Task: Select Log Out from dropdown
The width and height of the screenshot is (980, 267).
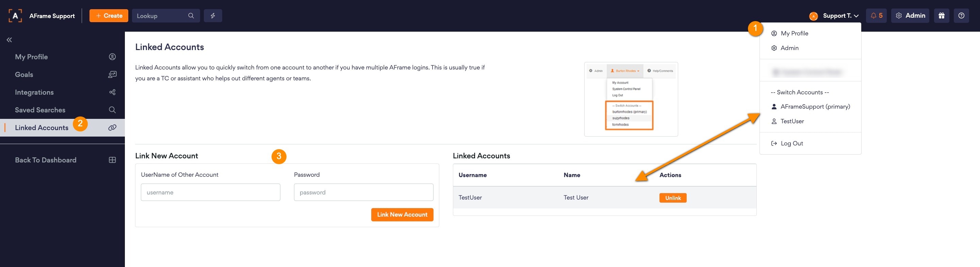Action: (x=810, y=143)
